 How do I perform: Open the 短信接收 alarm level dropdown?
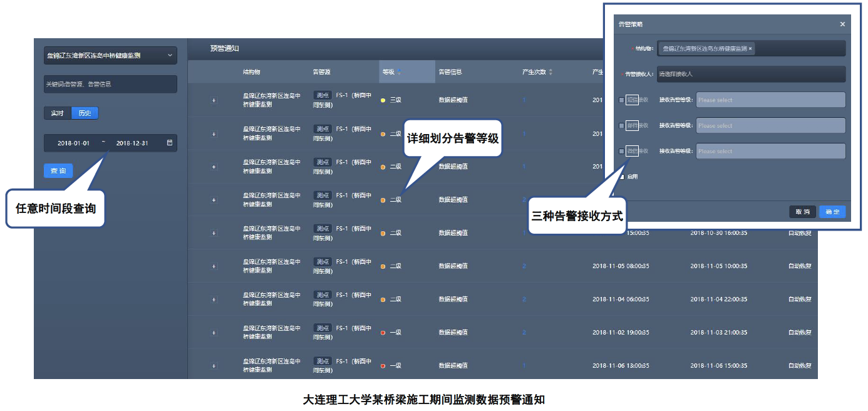(770, 100)
